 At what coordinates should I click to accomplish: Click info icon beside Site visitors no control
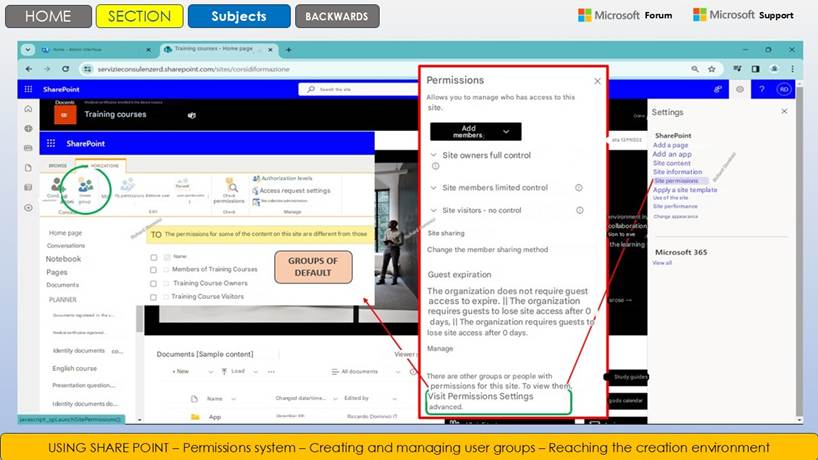[580, 210]
